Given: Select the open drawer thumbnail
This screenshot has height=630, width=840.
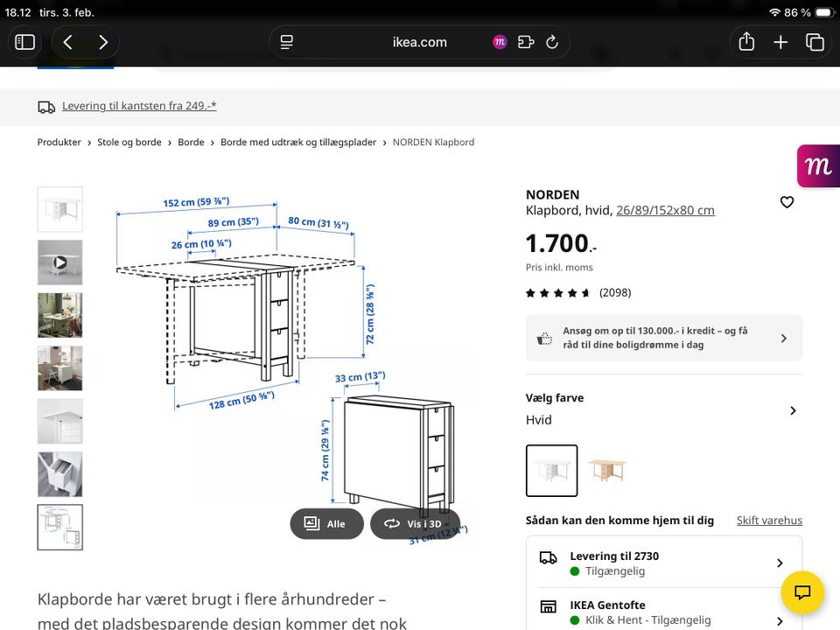Looking at the screenshot, I should tap(60, 474).
